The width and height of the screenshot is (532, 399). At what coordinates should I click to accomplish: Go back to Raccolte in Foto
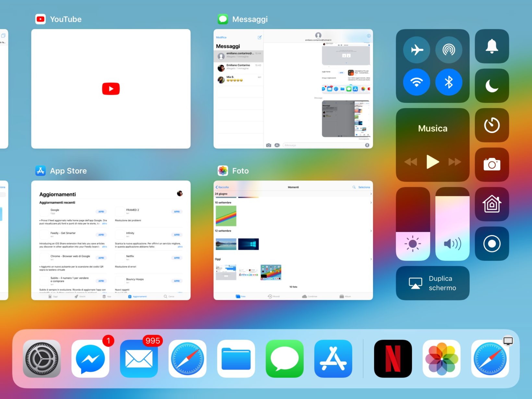click(x=222, y=187)
